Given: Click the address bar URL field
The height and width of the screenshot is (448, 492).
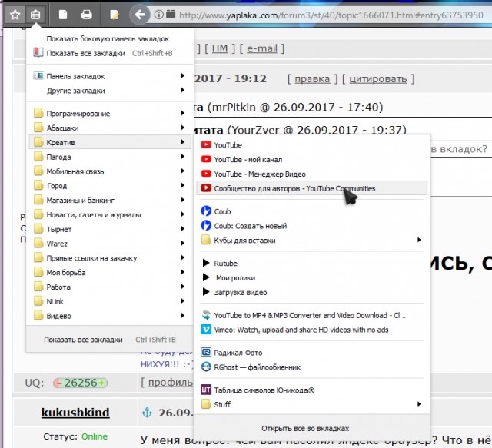Looking at the screenshot, I should coord(331,15).
